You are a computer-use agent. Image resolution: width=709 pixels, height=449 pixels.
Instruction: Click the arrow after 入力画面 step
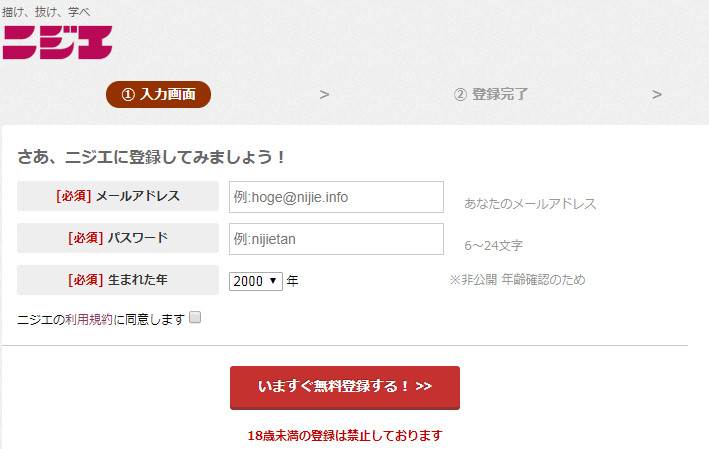[x=324, y=95]
